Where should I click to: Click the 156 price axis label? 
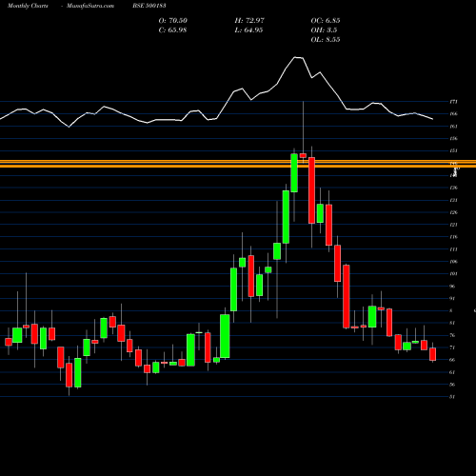453,139
